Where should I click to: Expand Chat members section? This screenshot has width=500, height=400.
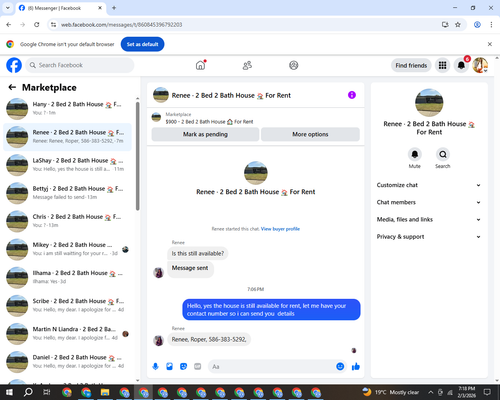429,202
